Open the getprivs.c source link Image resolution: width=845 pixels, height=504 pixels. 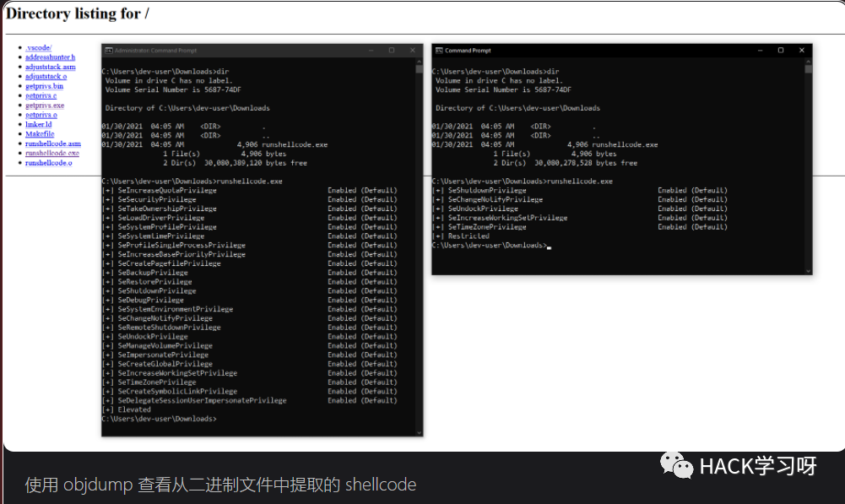(x=41, y=95)
